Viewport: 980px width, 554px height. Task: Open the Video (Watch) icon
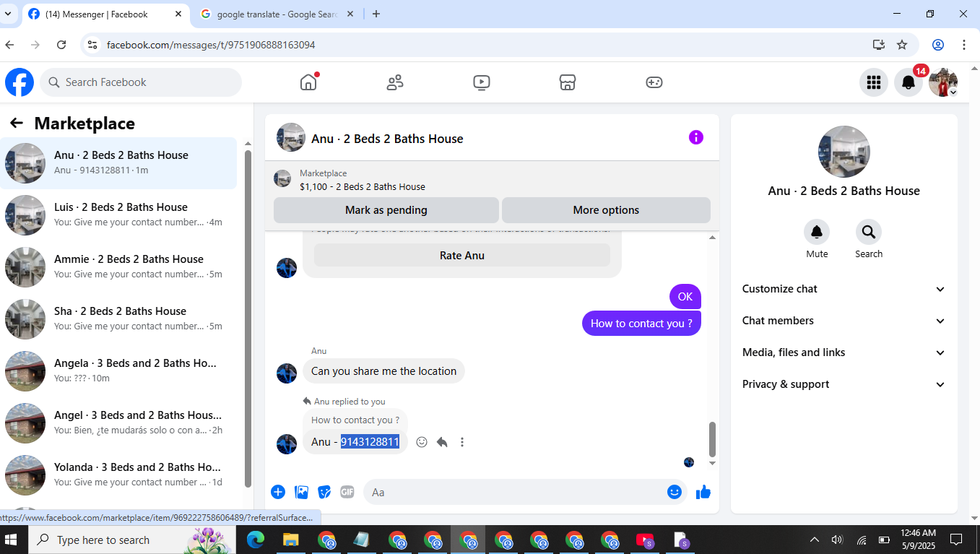click(482, 82)
